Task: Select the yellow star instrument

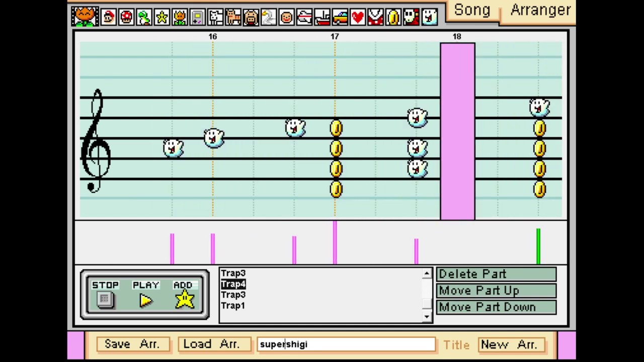Action: click(x=162, y=18)
